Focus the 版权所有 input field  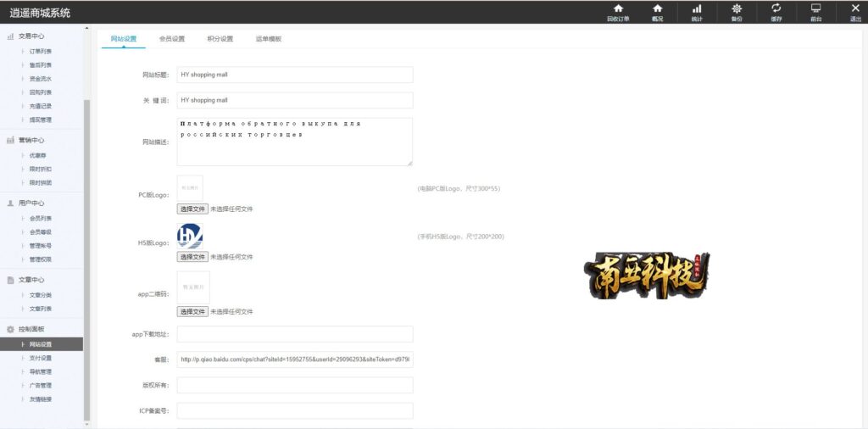[295, 385]
